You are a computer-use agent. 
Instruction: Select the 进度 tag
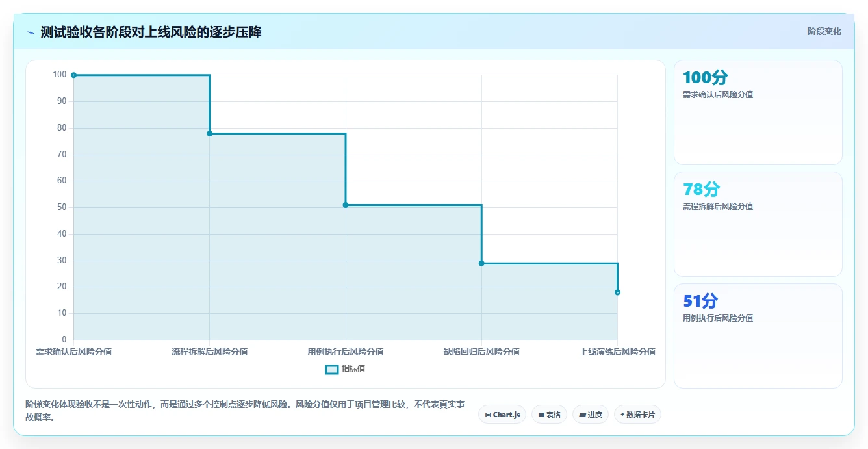pyautogui.click(x=590, y=415)
